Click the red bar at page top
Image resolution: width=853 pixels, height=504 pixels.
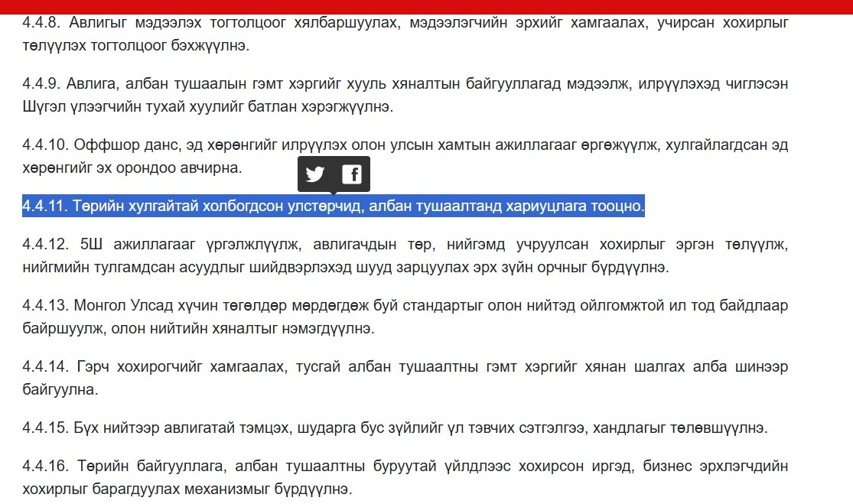coord(426,6)
